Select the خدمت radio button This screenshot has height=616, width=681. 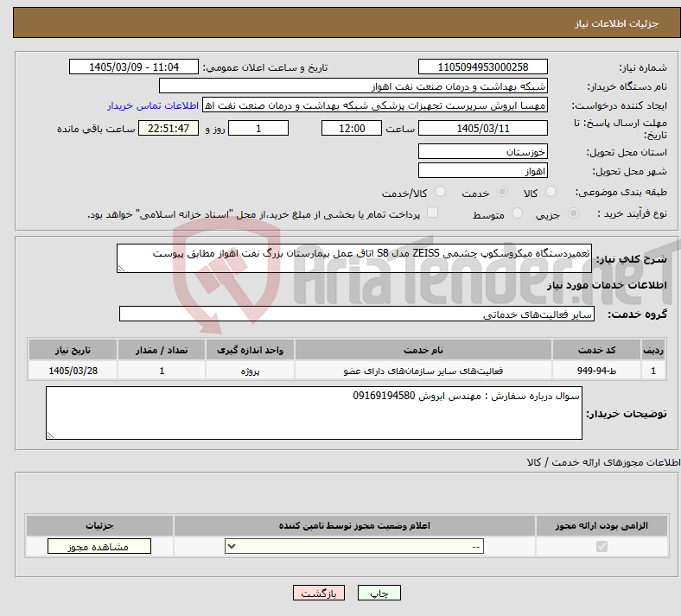(x=502, y=192)
